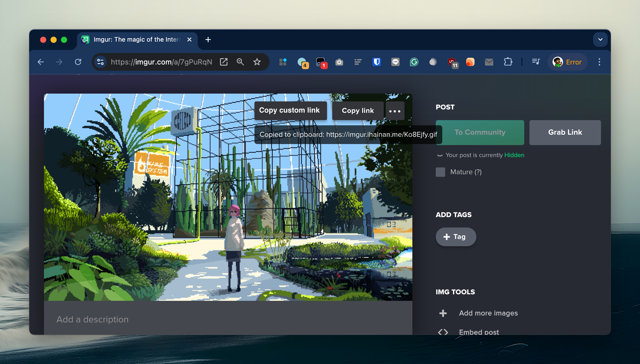Click Add more images
The width and height of the screenshot is (640, 364).
coord(488,313)
